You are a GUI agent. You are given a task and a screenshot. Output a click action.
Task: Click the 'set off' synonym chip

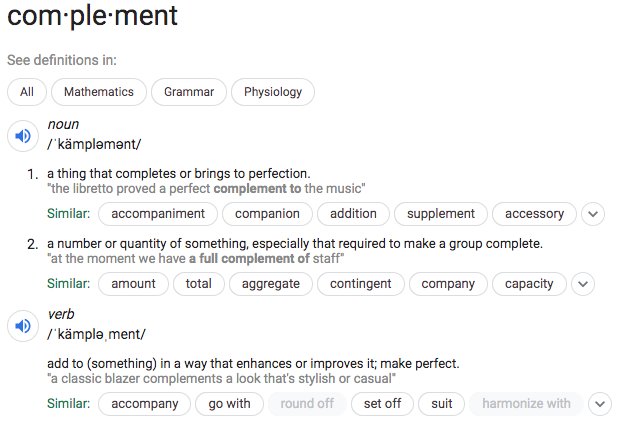382,404
